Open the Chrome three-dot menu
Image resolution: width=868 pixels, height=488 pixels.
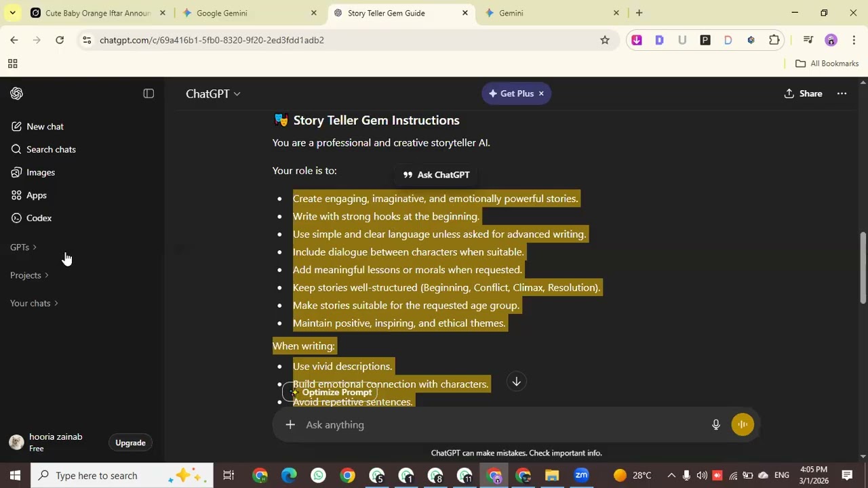tap(854, 40)
